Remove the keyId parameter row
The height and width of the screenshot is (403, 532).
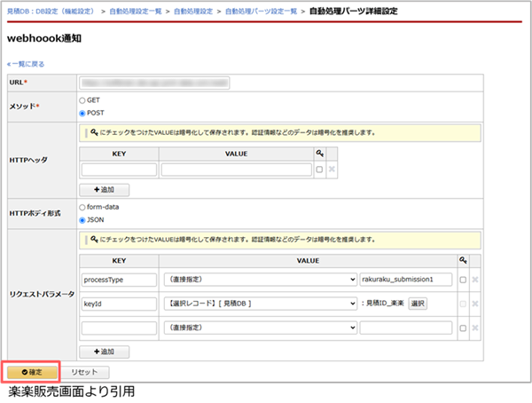coord(476,304)
